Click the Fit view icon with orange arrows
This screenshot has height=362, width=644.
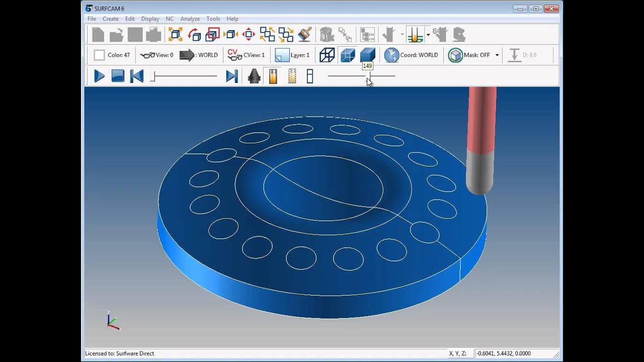pos(175,34)
